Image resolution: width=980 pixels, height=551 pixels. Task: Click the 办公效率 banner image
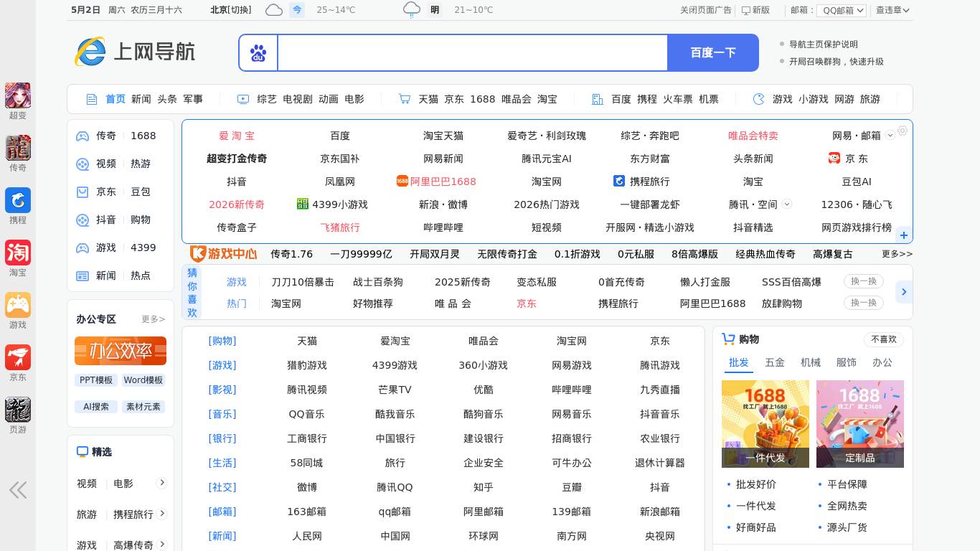coord(121,351)
